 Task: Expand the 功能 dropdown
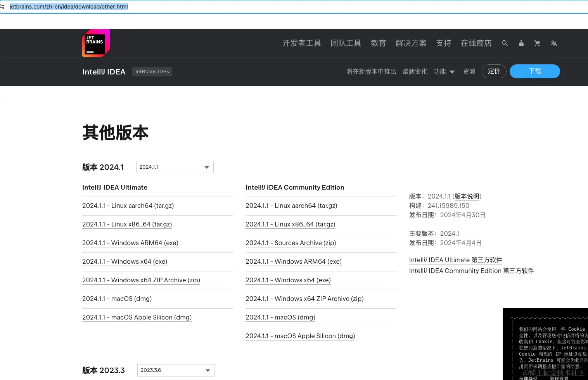[444, 72]
